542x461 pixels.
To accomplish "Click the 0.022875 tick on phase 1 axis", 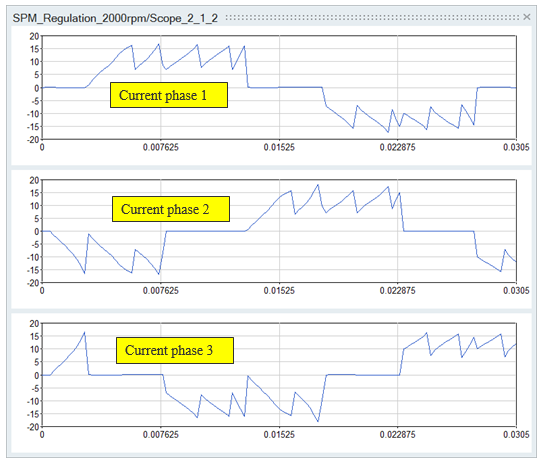I will [x=398, y=148].
